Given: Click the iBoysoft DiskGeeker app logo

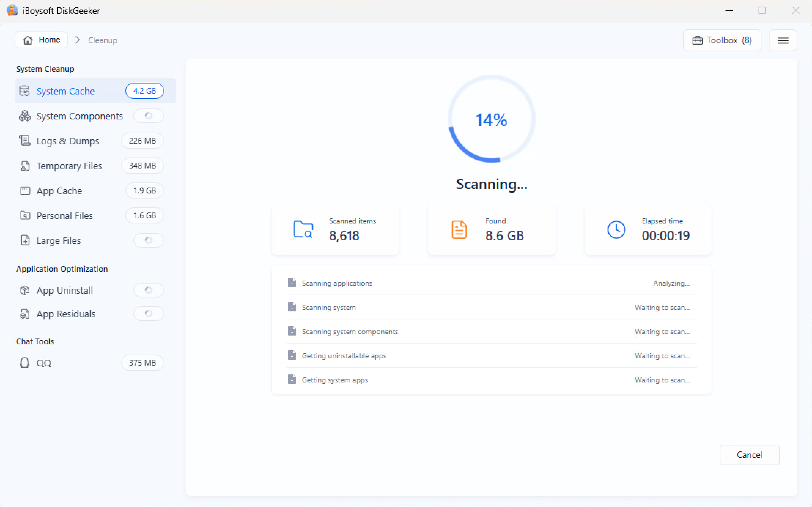Looking at the screenshot, I should coord(12,10).
